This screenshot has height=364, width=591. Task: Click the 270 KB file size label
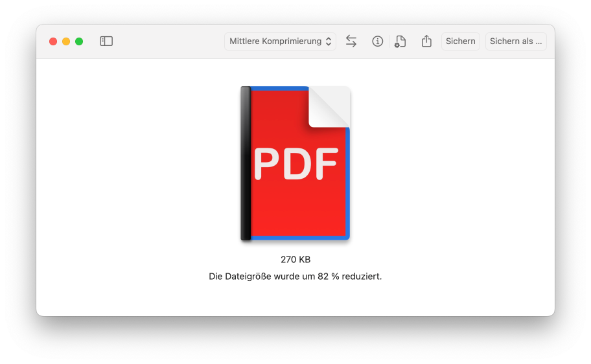295,260
